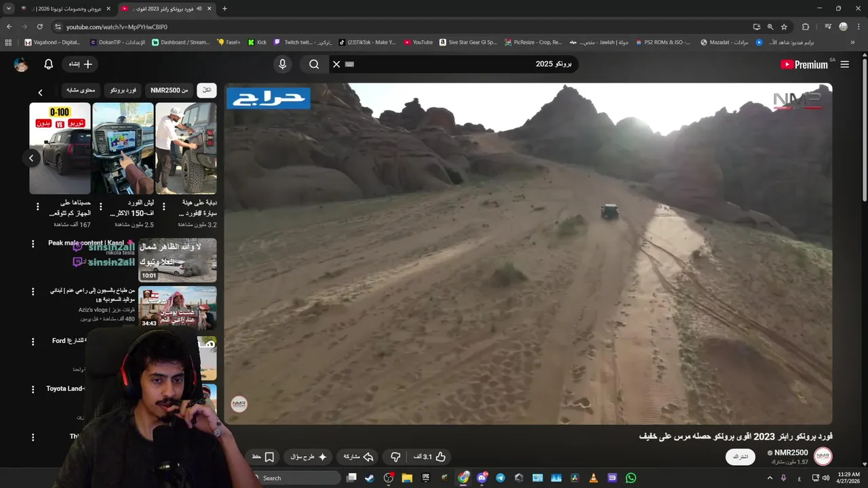
Task: Open Discord from the taskbar
Action: click(482, 478)
